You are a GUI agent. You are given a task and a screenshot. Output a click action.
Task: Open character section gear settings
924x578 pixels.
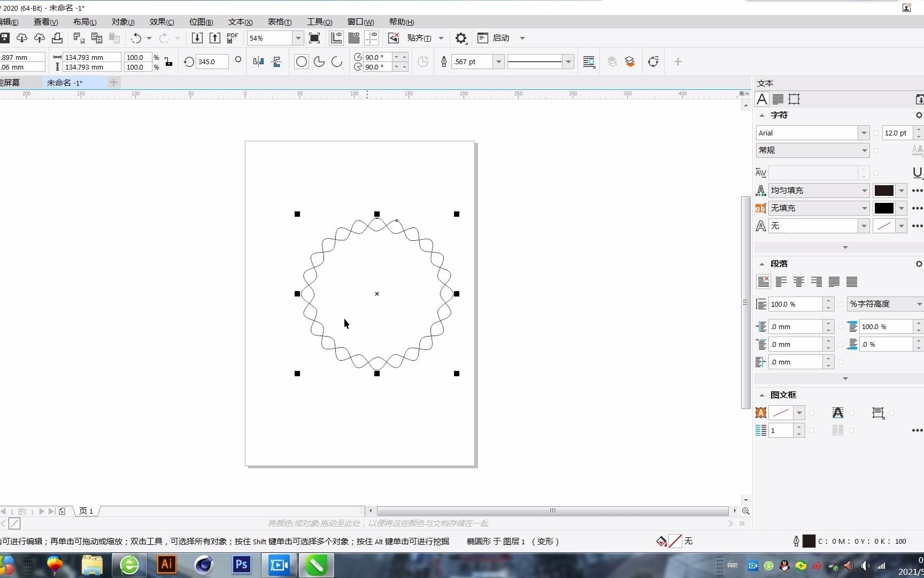point(919,115)
